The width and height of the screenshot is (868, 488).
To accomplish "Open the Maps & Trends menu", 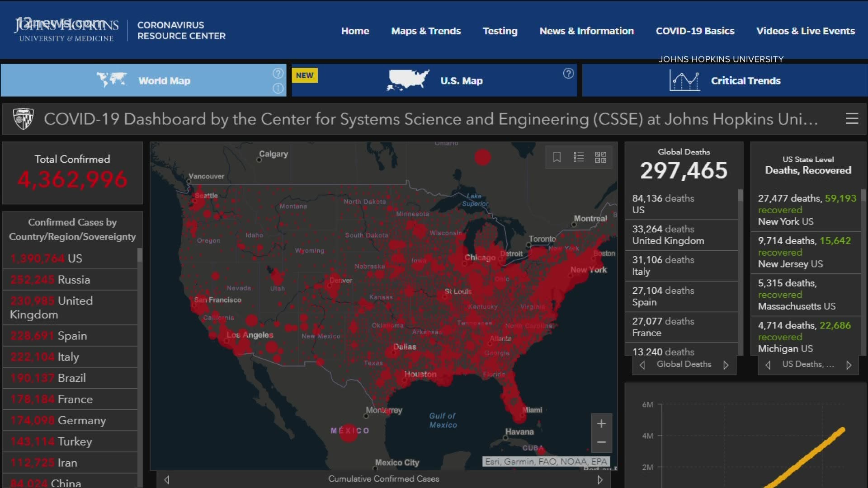I will [426, 31].
